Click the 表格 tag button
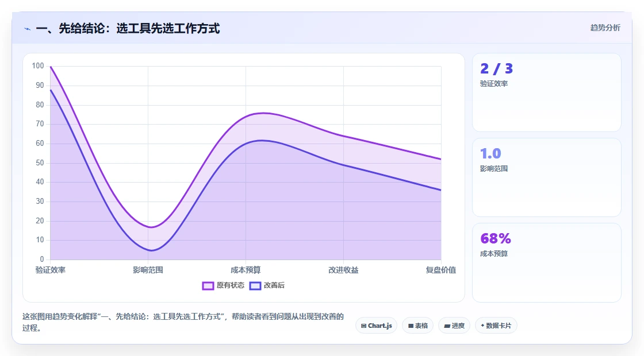Viewport: 644px width, 356px height. pos(417,326)
